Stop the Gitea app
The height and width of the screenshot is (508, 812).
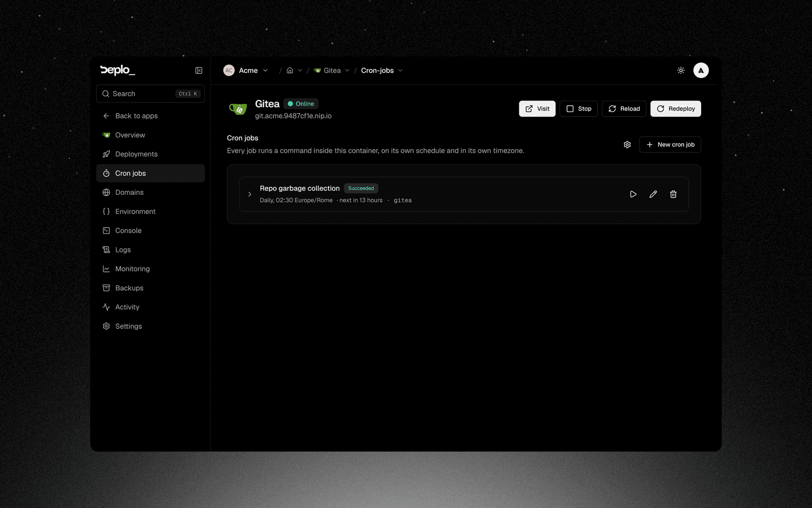(x=578, y=109)
